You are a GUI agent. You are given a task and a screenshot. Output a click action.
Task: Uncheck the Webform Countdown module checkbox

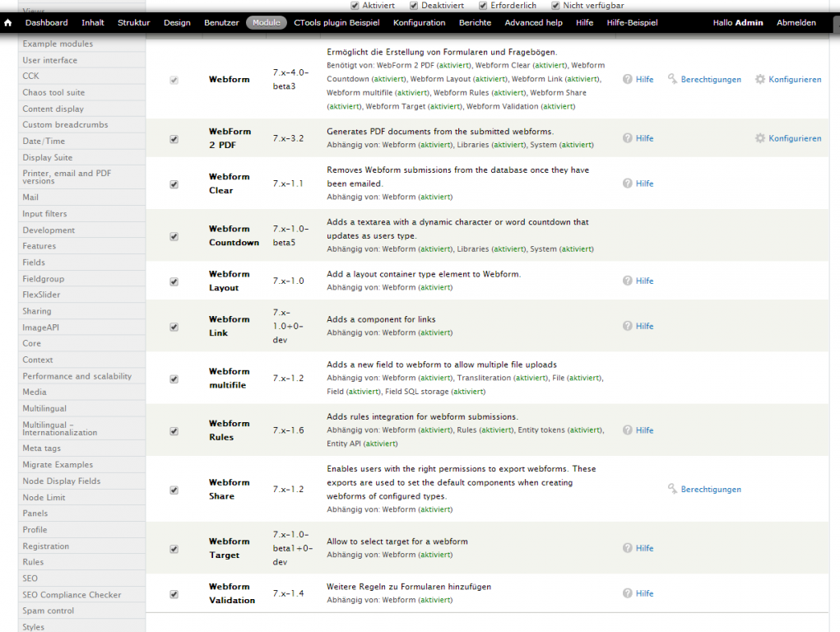point(174,236)
